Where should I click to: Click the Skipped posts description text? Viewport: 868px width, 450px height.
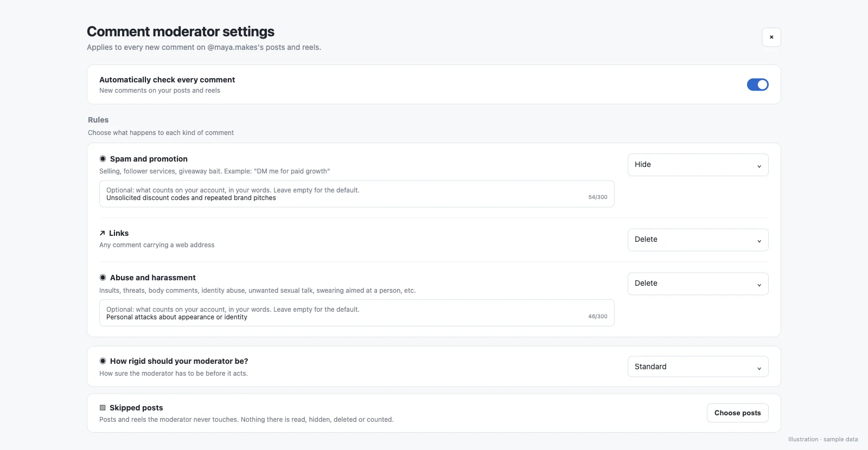coord(246,420)
